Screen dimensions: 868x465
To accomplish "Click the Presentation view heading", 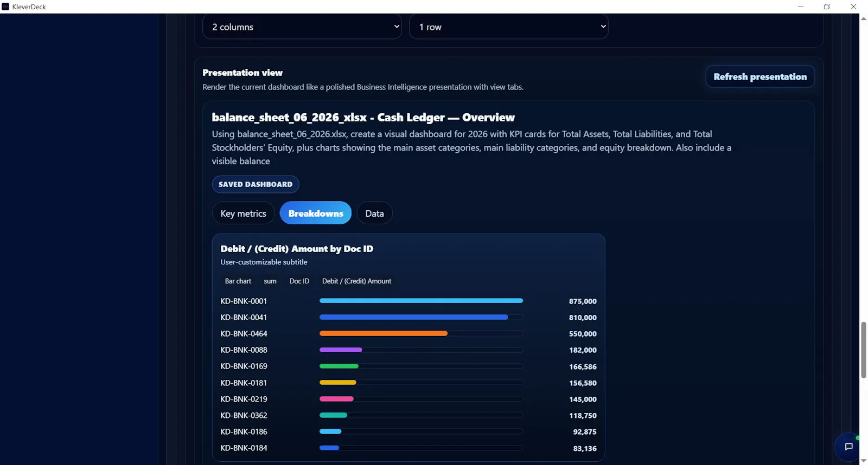I will tap(242, 73).
